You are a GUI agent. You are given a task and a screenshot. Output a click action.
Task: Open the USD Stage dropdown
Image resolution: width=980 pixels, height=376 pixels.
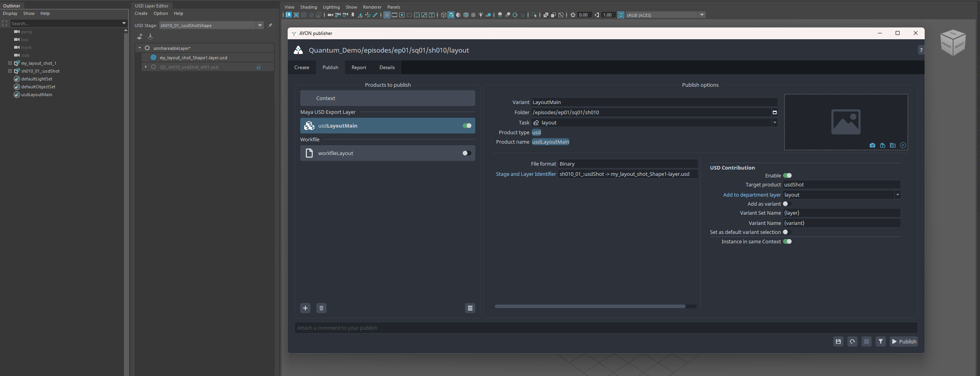(x=260, y=26)
